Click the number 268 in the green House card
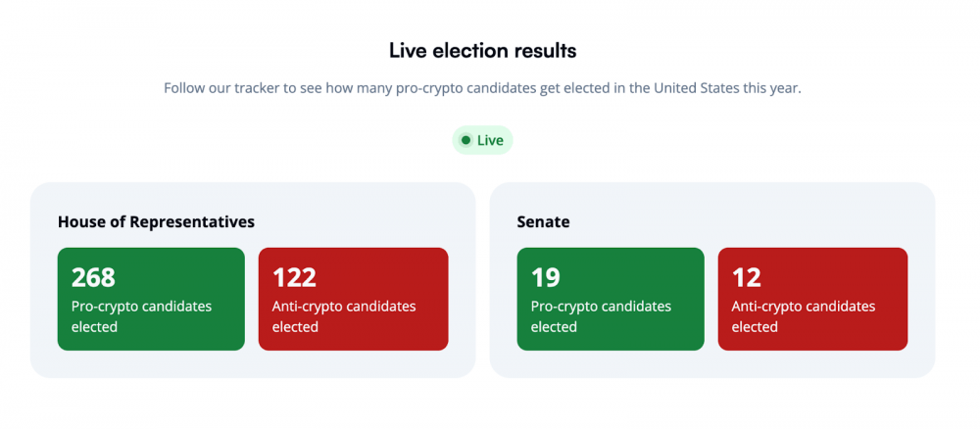 pos(93,277)
